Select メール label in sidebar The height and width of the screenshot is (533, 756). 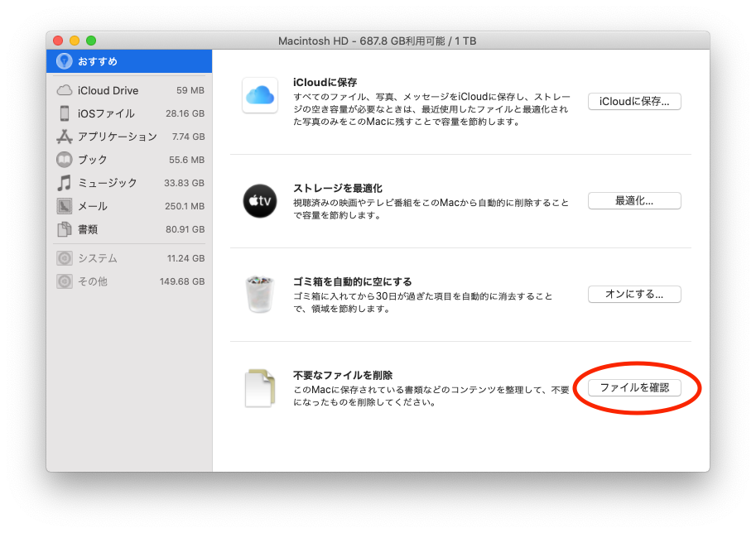[x=92, y=206]
